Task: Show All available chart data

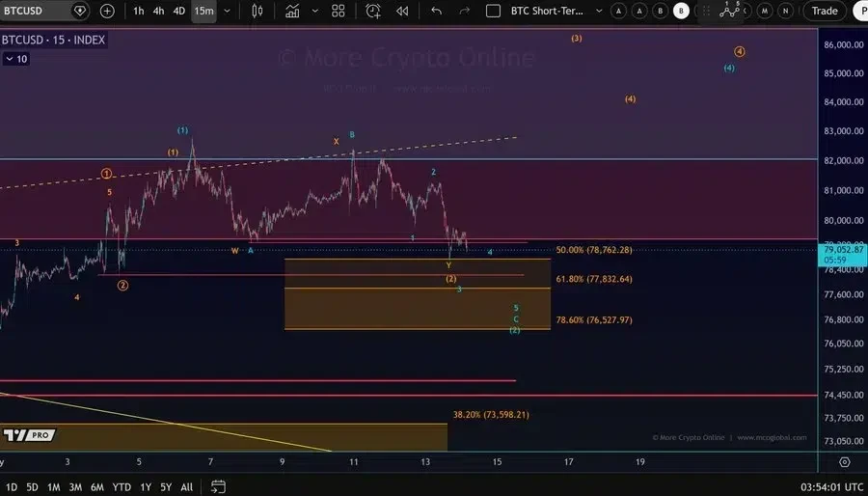Action: pyautogui.click(x=186, y=487)
